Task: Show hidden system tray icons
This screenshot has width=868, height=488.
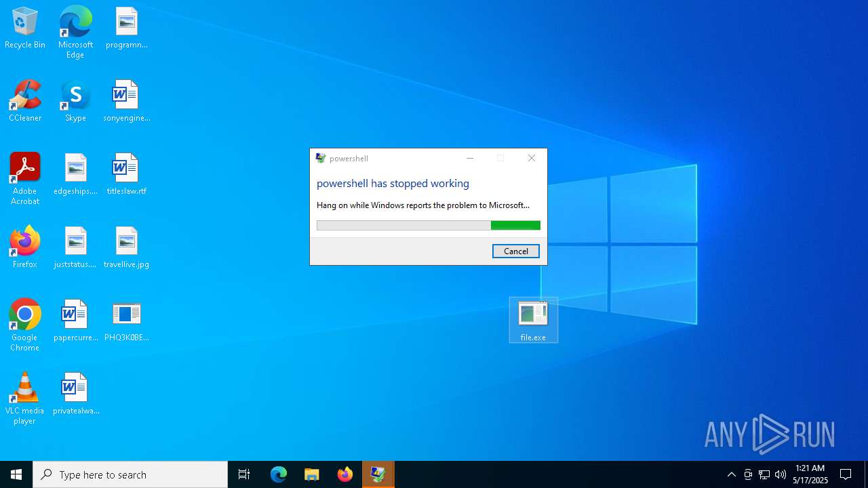Action: tap(732, 474)
